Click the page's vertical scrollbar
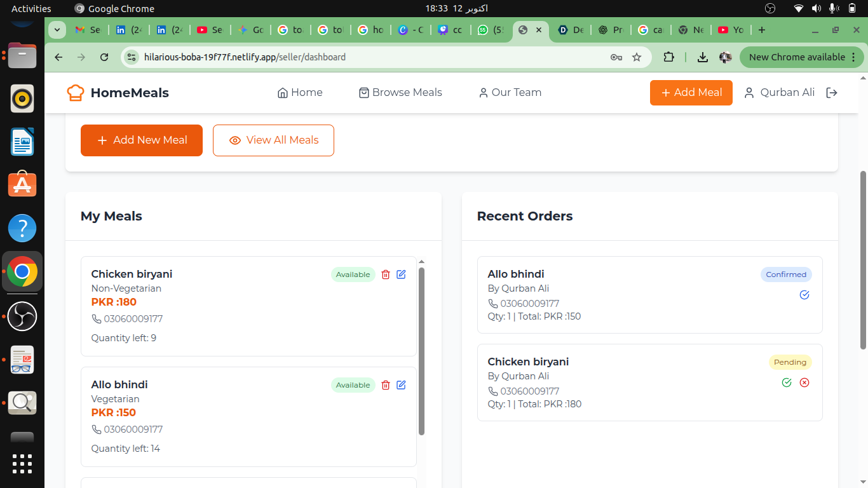The image size is (868, 488). [x=863, y=260]
